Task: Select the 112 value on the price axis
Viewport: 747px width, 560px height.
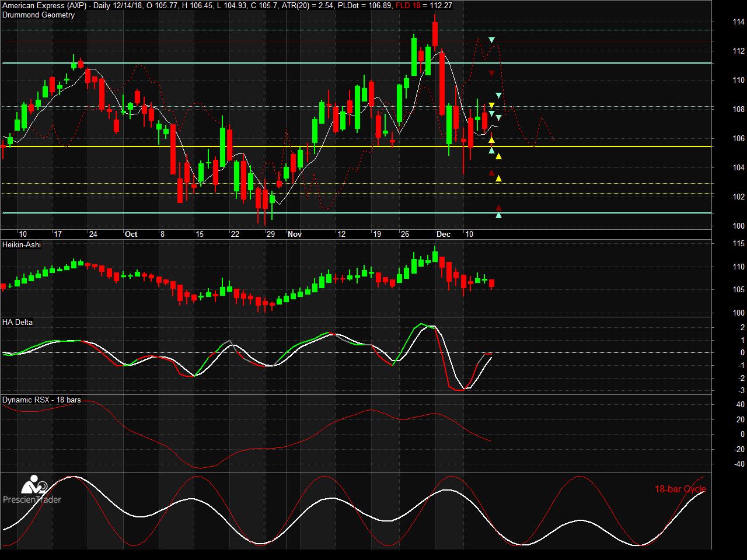Action: [739, 51]
